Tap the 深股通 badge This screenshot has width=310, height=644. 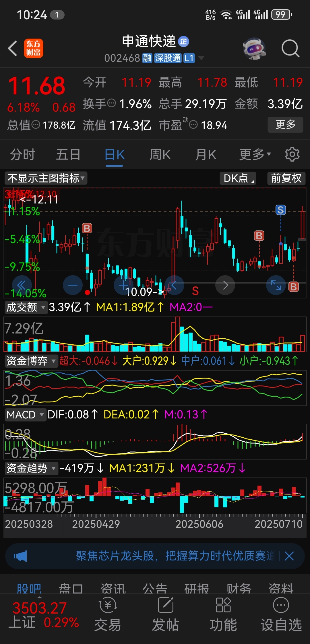[168, 58]
